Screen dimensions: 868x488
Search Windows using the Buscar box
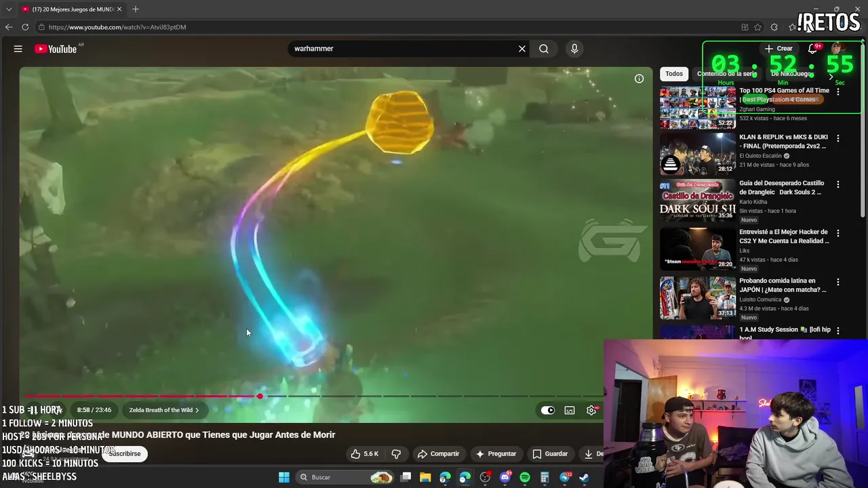(346, 477)
